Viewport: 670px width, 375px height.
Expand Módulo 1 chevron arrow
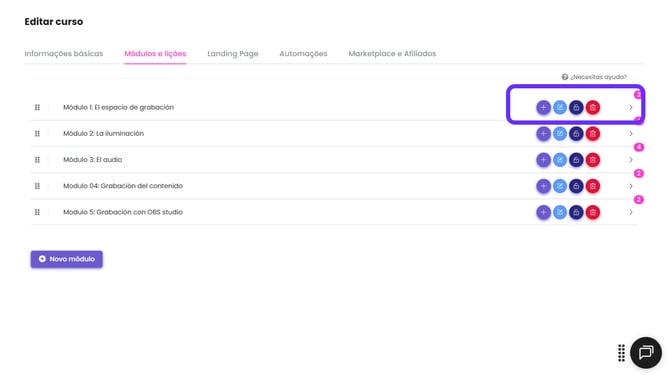(631, 107)
